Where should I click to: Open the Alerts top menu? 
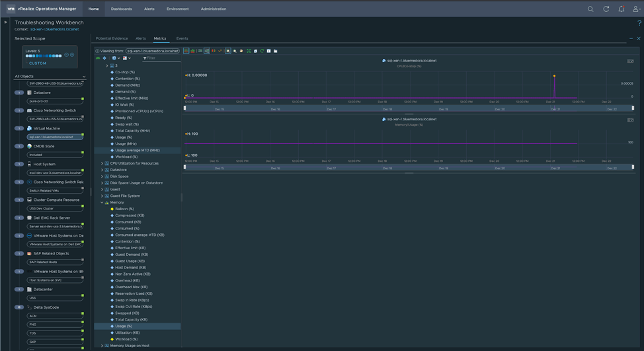(x=149, y=9)
